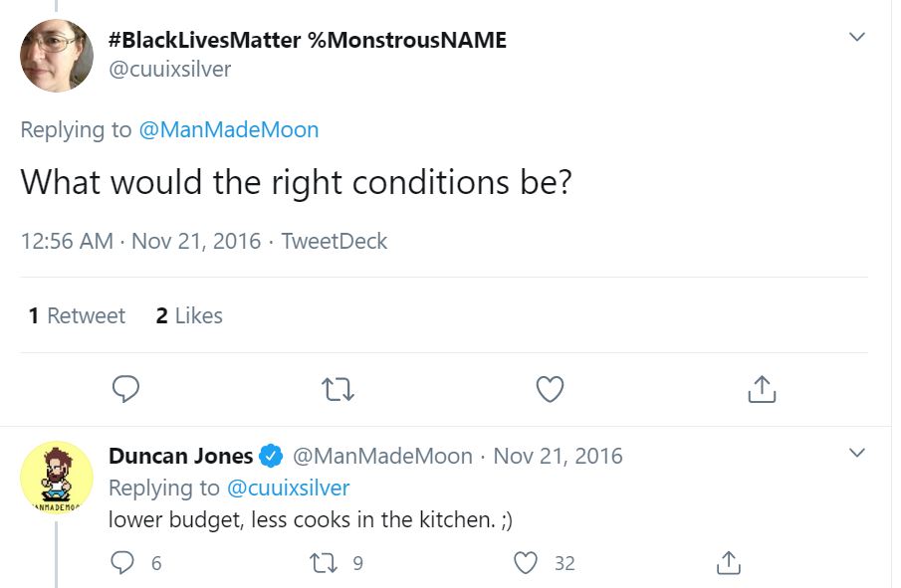Like Duncan Jones's reply
Viewport: 901px width, 588px height.
527,563
